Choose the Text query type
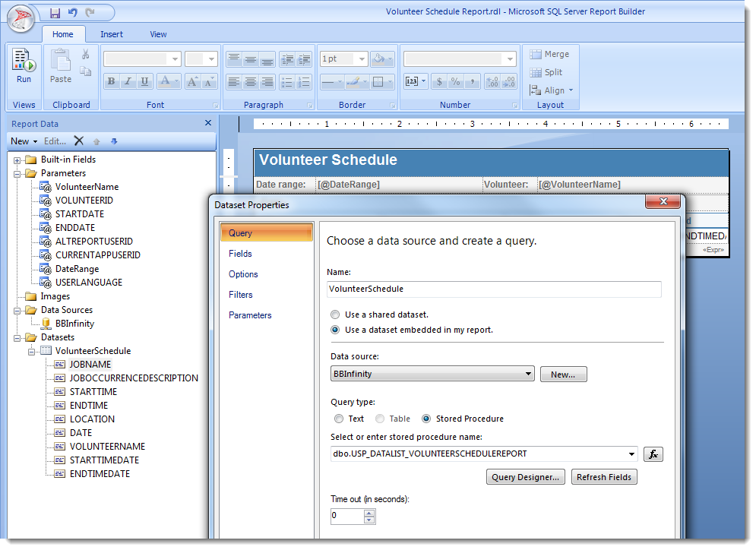 click(339, 419)
